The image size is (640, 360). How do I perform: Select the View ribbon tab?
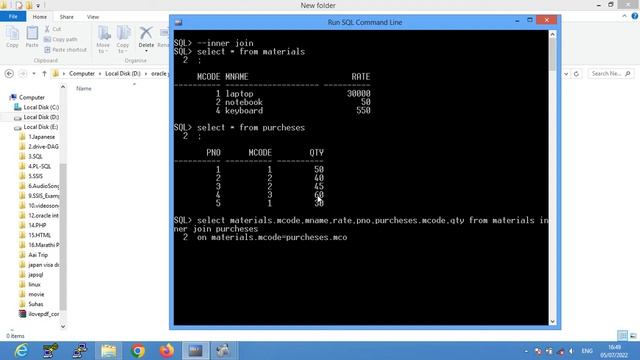point(93,17)
